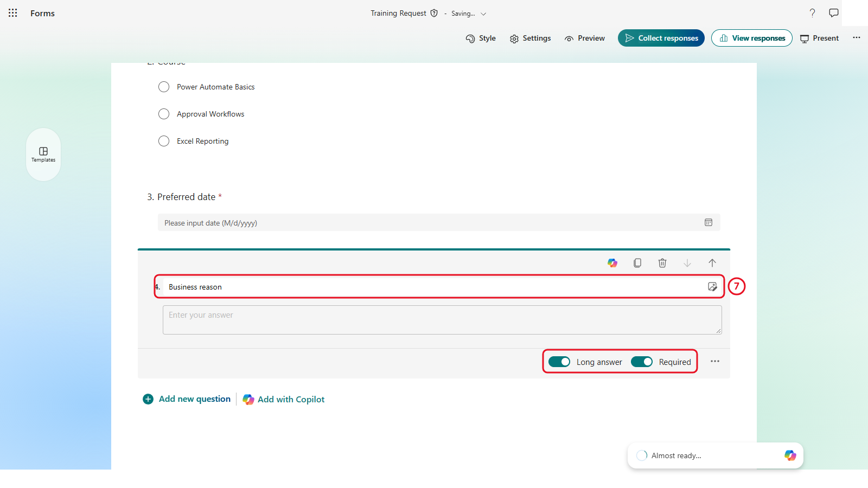The image size is (868, 488).
Task: Click the help question mark icon
Action: point(812,13)
